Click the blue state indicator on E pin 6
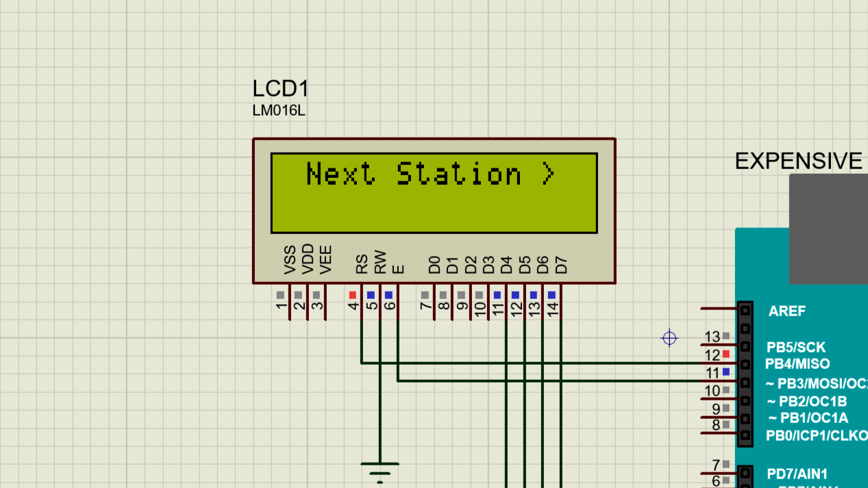The image size is (868, 488). (388, 295)
